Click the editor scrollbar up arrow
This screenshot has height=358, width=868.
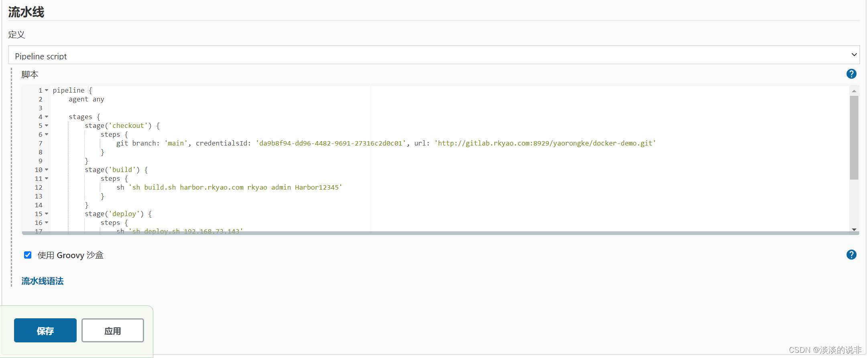[854, 91]
